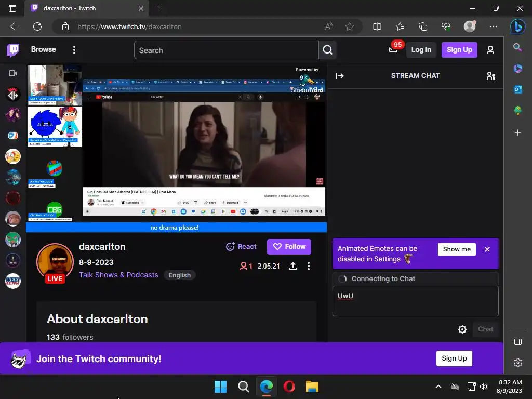Share the stream using the upload icon
This screenshot has height=399, width=532.
(x=293, y=266)
